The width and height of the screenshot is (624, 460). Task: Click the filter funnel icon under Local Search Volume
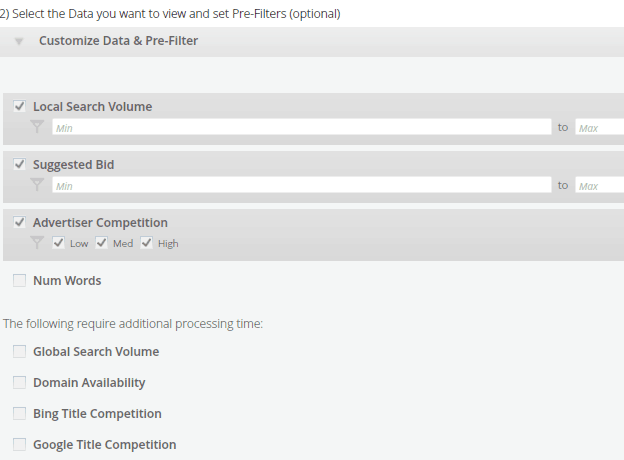[x=37, y=127]
